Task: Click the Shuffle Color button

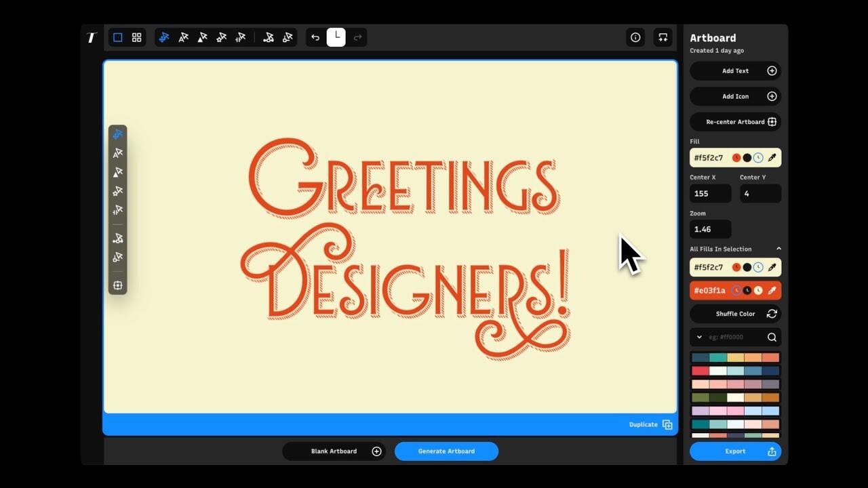Action: coord(736,314)
